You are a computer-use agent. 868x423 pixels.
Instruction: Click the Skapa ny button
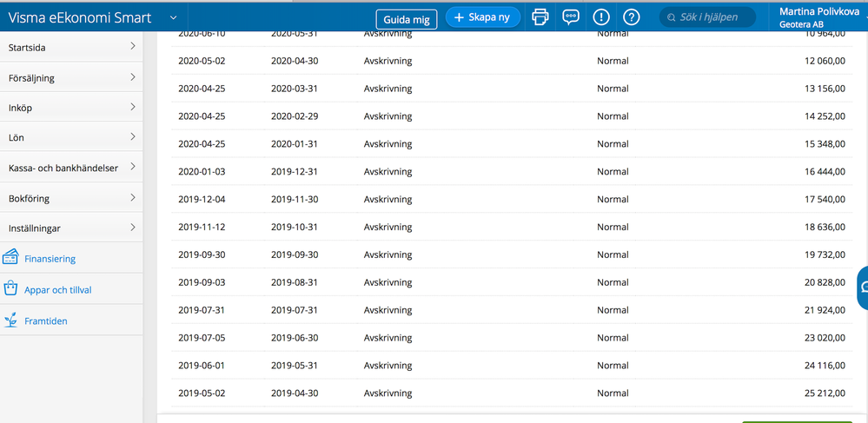483,17
